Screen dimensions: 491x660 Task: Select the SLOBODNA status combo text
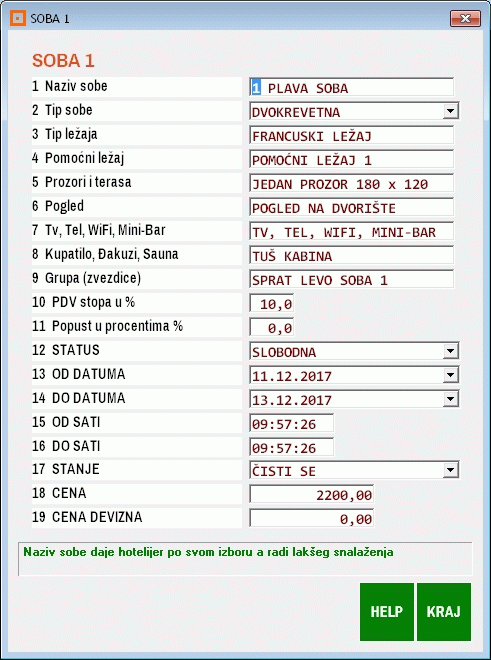[x=284, y=352]
